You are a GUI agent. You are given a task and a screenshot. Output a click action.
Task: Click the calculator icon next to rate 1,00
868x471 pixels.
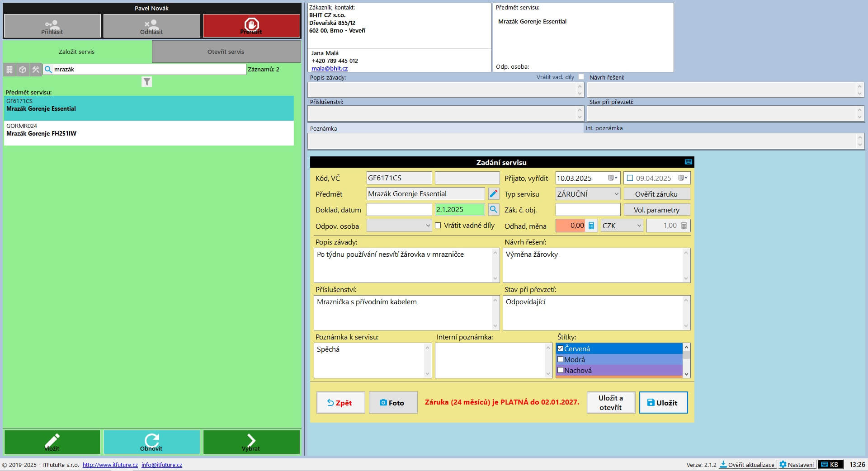pos(684,226)
